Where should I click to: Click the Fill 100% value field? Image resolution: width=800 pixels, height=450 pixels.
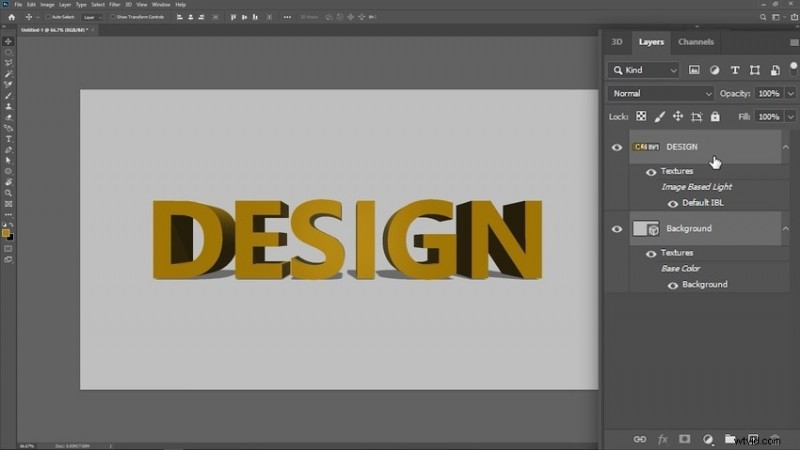[x=769, y=117]
